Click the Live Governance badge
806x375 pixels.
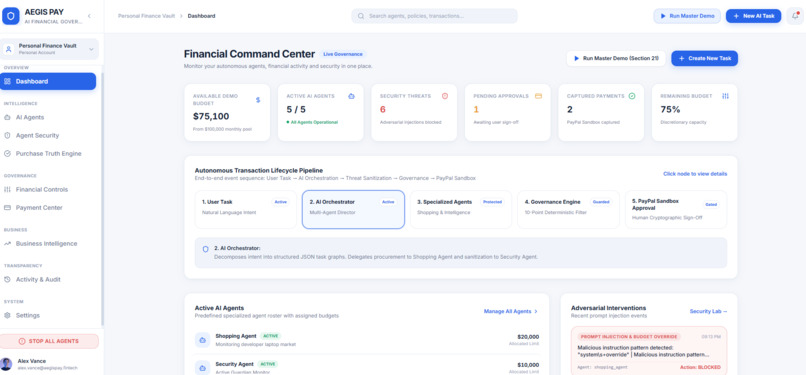[343, 54]
